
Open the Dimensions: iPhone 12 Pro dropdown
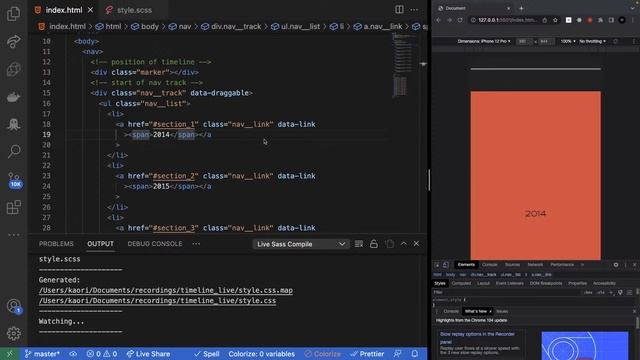(x=484, y=41)
